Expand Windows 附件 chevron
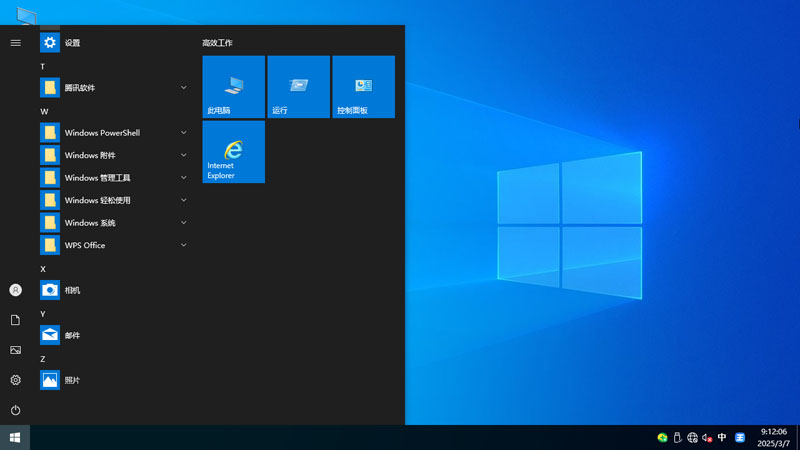 click(x=184, y=155)
